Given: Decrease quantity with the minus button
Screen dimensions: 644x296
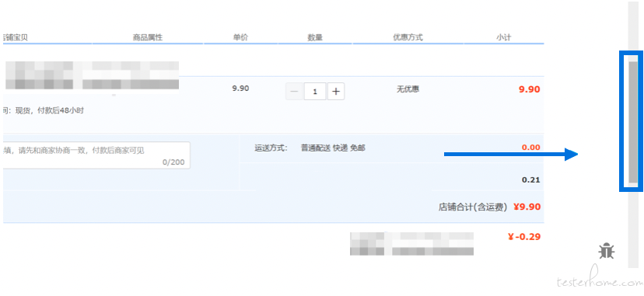Looking at the screenshot, I should (294, 92).
